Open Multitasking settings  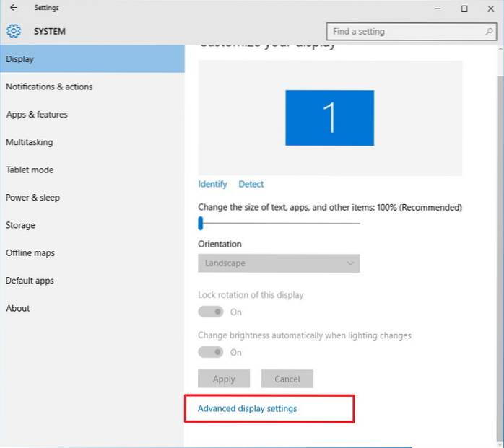(x=30, y=142)
